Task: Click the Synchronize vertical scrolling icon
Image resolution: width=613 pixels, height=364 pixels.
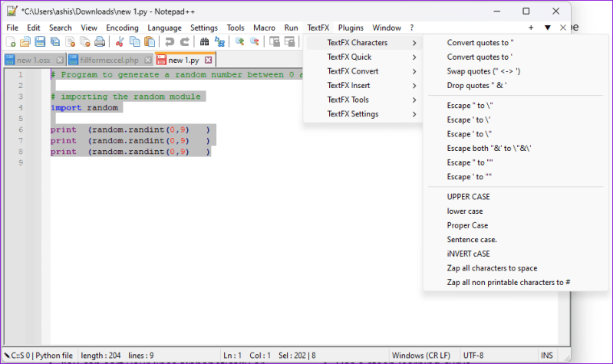Action: click(275, 42)
